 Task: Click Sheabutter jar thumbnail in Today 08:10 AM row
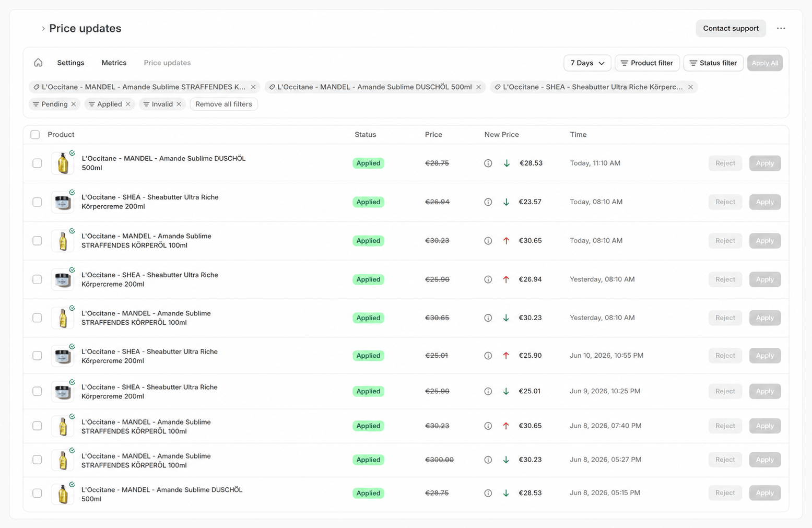(x=63, y=202)
